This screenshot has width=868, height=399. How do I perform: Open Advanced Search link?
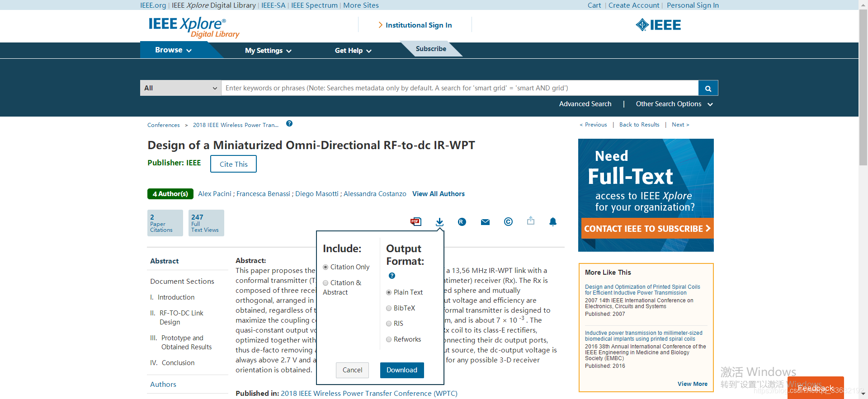click(585, 104)
